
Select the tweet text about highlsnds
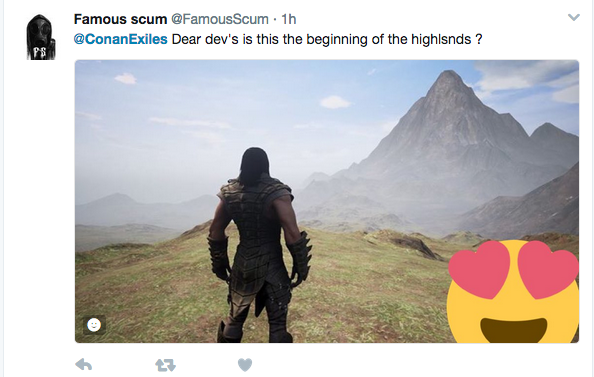[327, 39]
